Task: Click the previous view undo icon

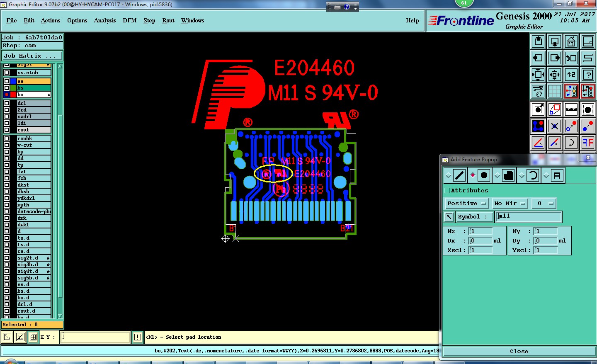Action: [571, 58]
